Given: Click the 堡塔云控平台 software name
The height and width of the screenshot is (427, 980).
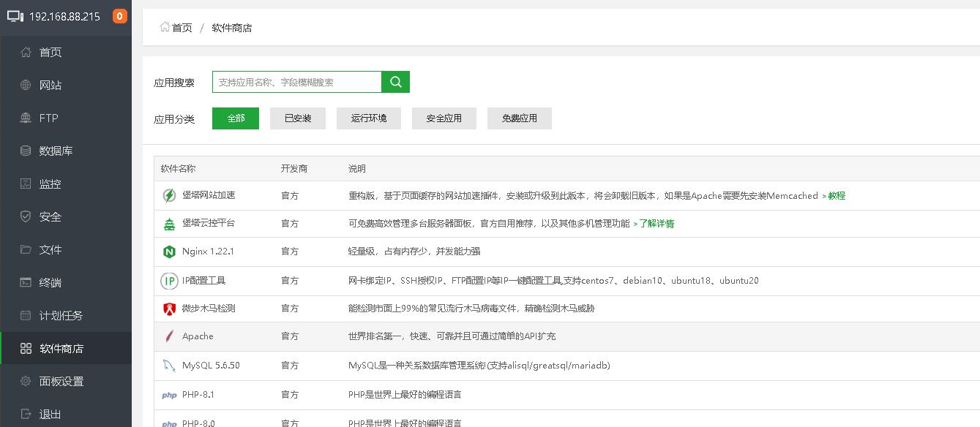Looking at the screenshot, I should [x=209, y=224].
